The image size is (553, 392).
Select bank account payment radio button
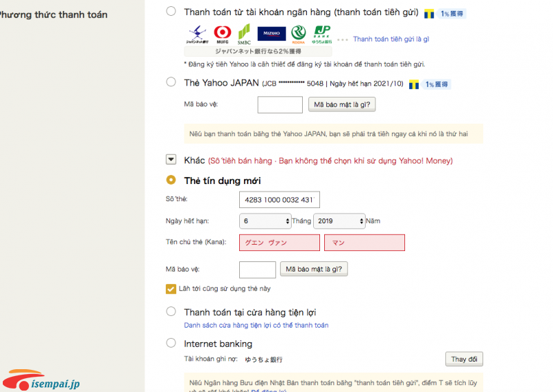tap(171, 11)
